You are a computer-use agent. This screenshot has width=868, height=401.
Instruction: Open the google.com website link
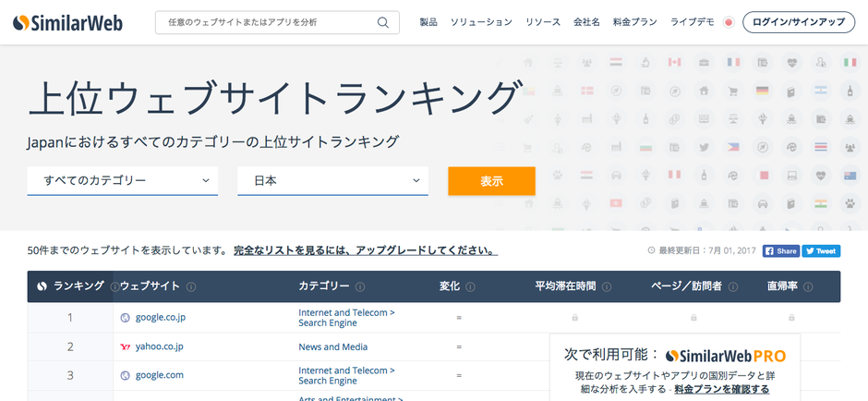[x=160, y=375]
